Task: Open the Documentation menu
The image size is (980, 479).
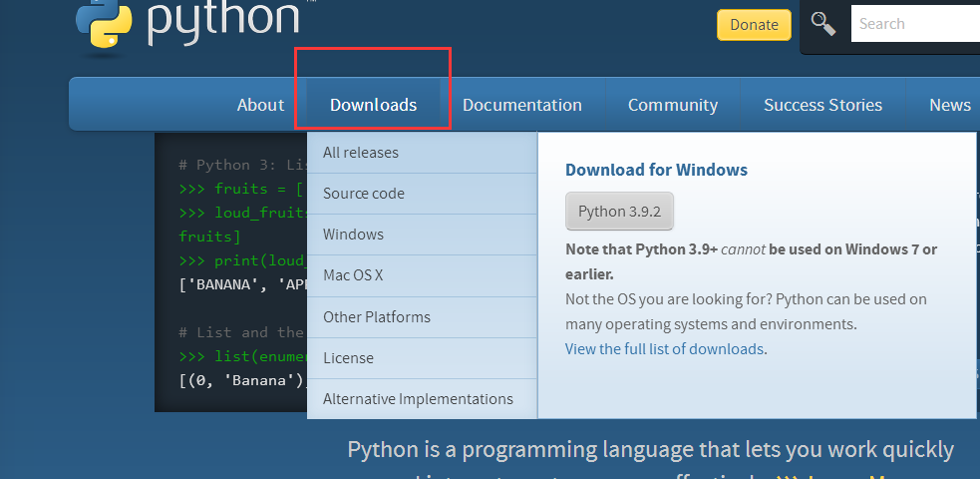Action: pos(521,105)
